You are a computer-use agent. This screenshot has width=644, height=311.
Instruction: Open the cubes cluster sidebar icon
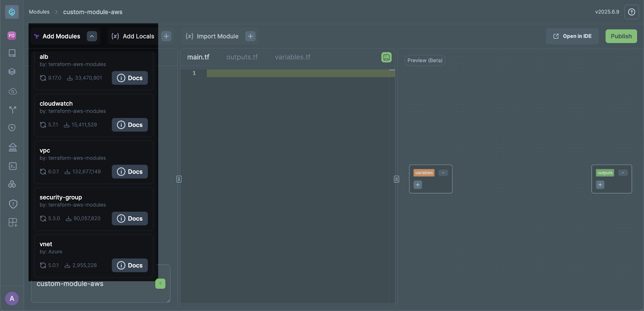pos(12,184)
